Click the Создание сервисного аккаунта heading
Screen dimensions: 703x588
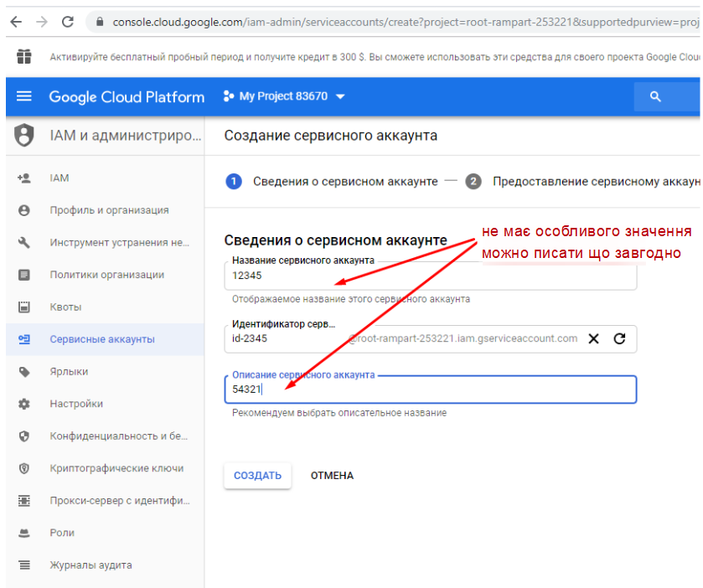331,136
